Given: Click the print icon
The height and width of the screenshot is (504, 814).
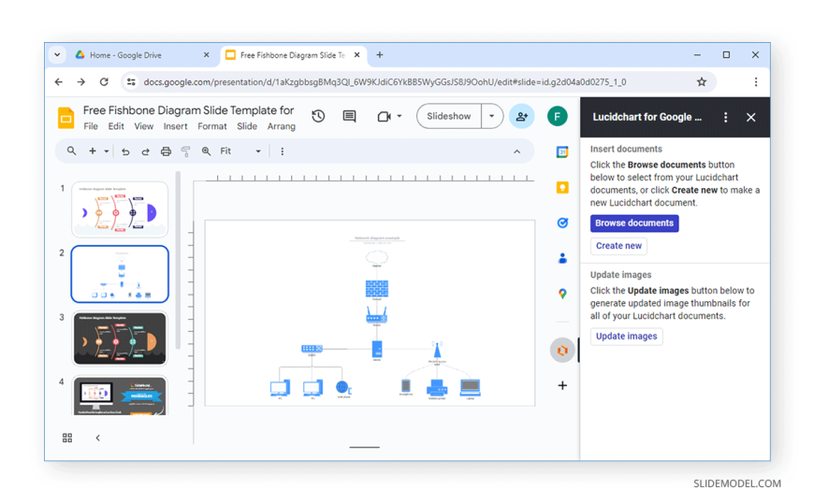Looking at the screenshot, I should click(x=166, y=151).
